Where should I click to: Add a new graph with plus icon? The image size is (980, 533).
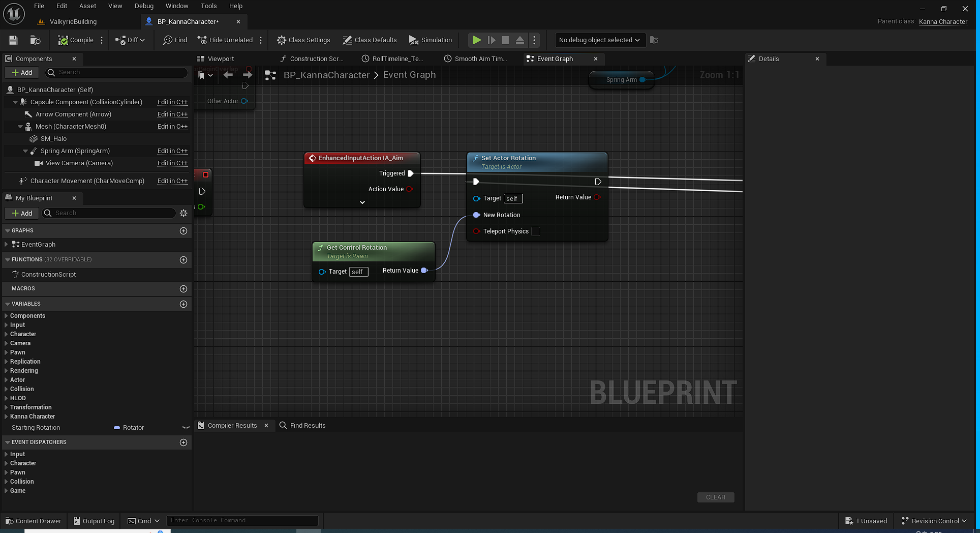(x=183, y=231)
